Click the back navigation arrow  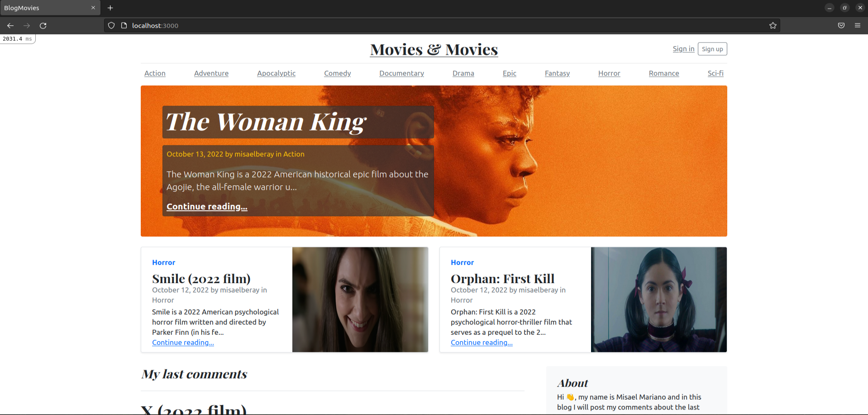pos(10,25)
